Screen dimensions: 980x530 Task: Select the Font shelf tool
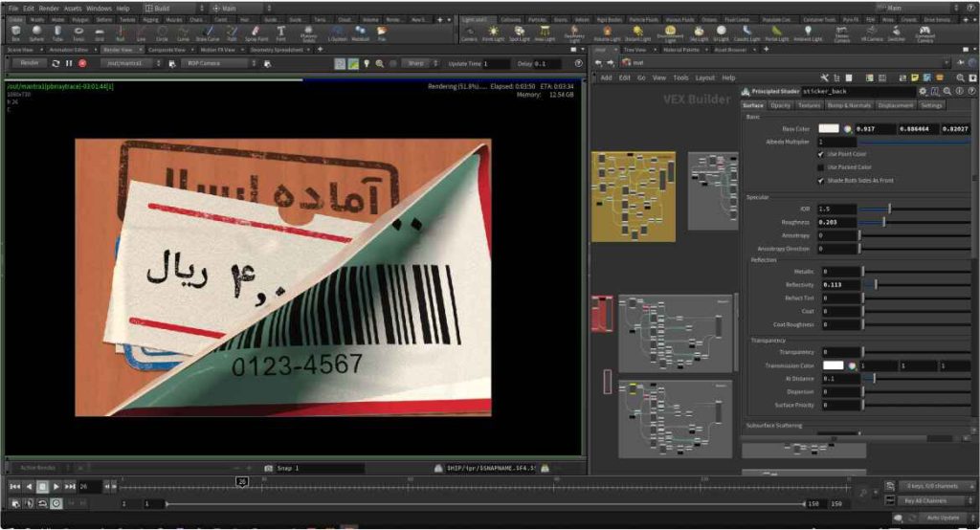pyautogui.click(x=280, y=33)
